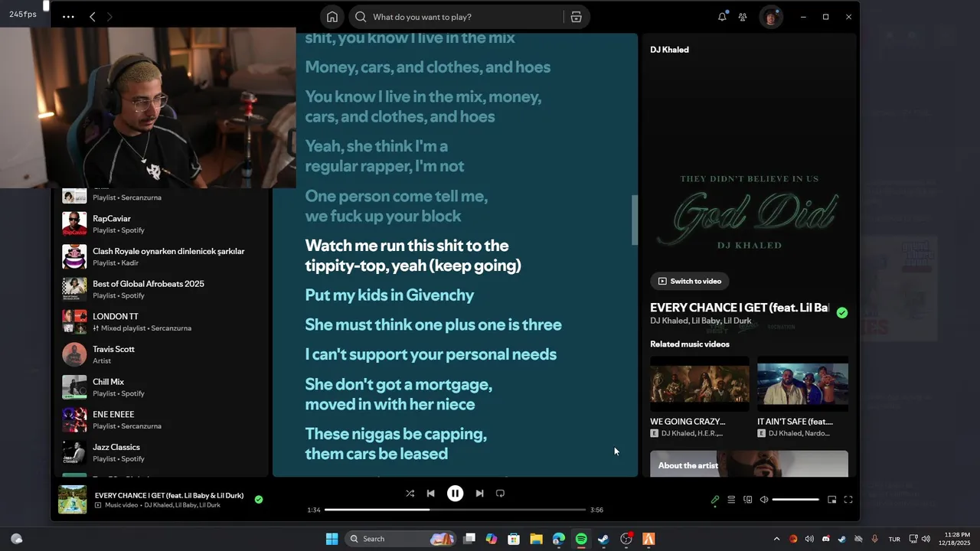
Task: Open song title EVERY CHANCE I GET in sidebar
Action: (x=740, y=308)
